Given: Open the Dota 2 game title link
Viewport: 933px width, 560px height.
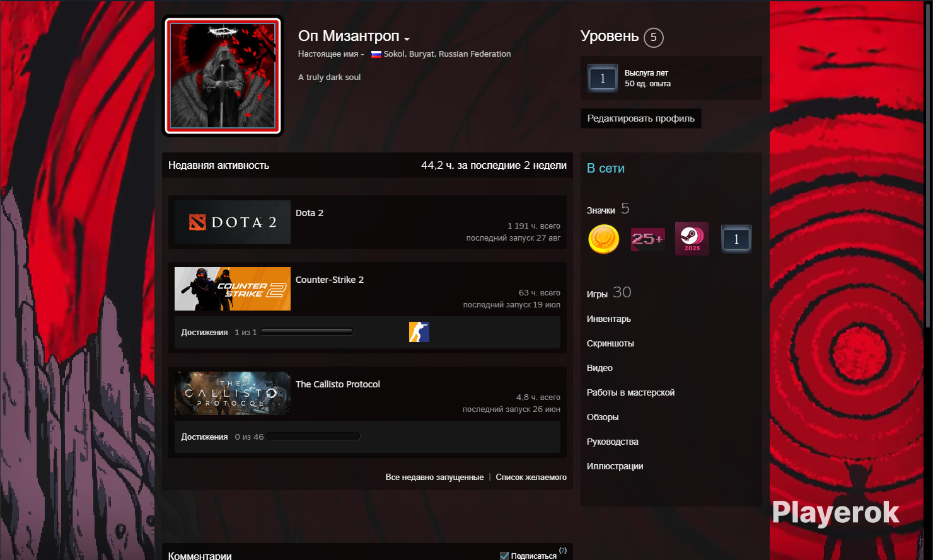Looking at the screenshot, I should pyautogui.click(x=310, y=213).
